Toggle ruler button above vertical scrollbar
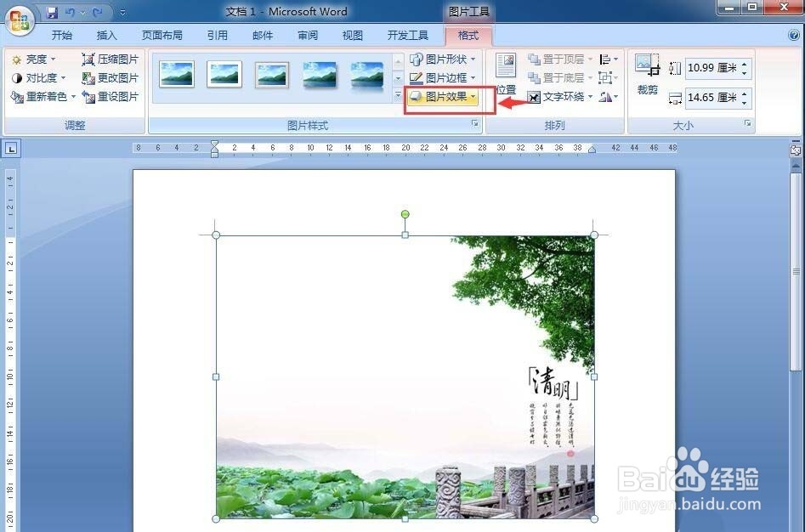This screenshot has height=532, width=805. (x=796, y=150)
